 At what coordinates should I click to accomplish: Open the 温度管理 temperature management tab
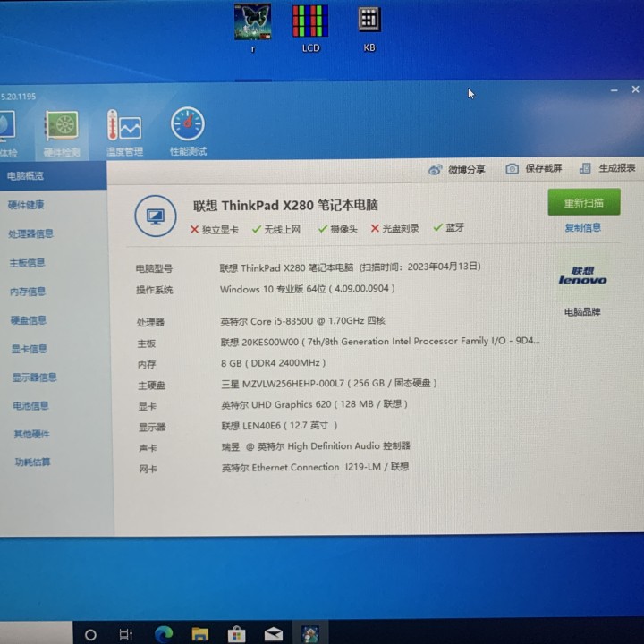click(x=124, y=133)
